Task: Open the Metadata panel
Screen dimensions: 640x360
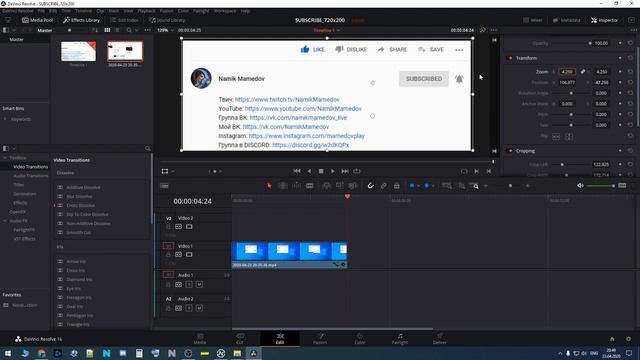Action: 566,20
